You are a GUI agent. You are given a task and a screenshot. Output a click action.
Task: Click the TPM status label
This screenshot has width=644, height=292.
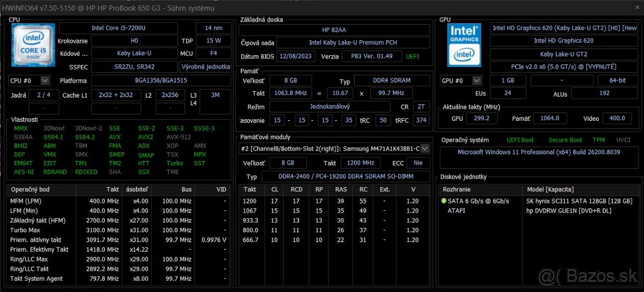pos(598,140)
